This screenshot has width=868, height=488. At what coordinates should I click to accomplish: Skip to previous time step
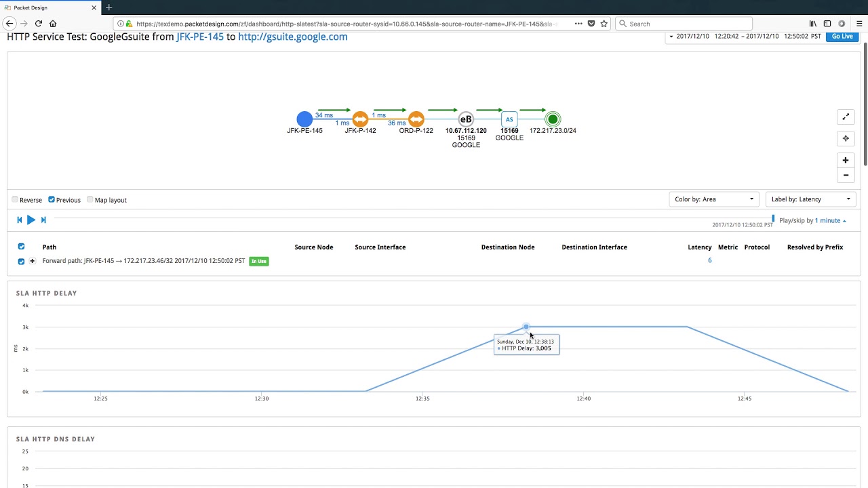click(19, 220)
